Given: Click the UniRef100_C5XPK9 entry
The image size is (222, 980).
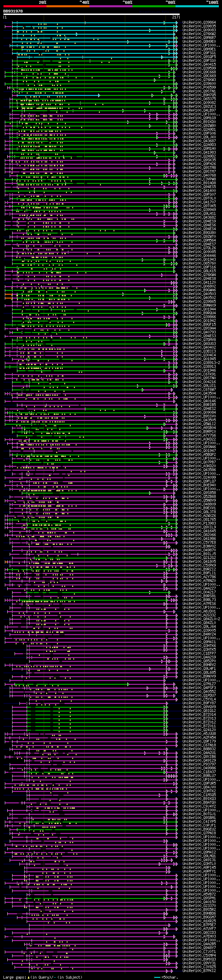Looking at the screenshot, I should click(x=199, y=565).
